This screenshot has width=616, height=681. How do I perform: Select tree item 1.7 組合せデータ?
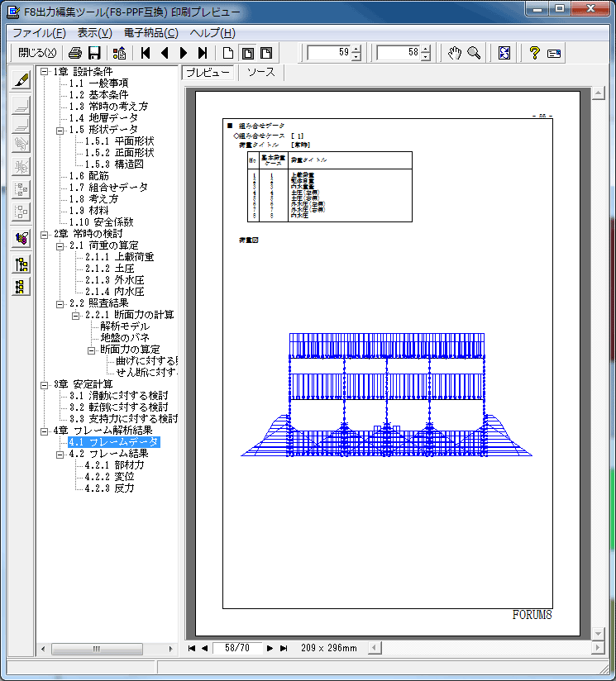click(x=108, y=187)
